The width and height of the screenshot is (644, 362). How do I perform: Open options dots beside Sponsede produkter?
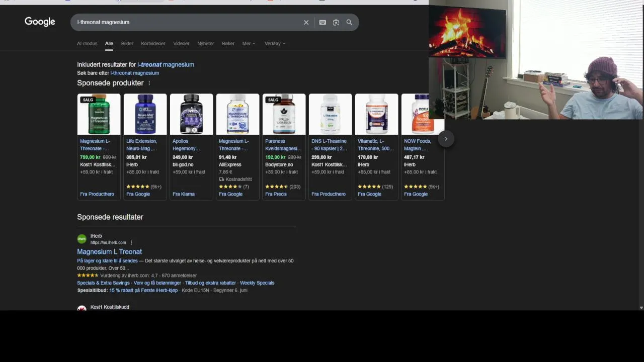tap(149, 83)
